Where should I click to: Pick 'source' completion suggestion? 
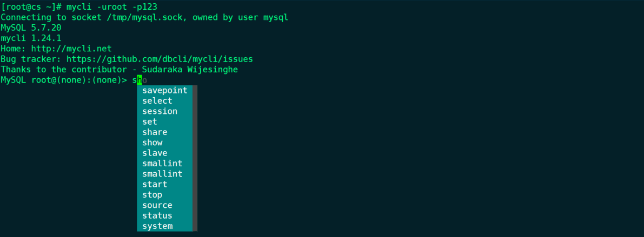pos(165,206)
